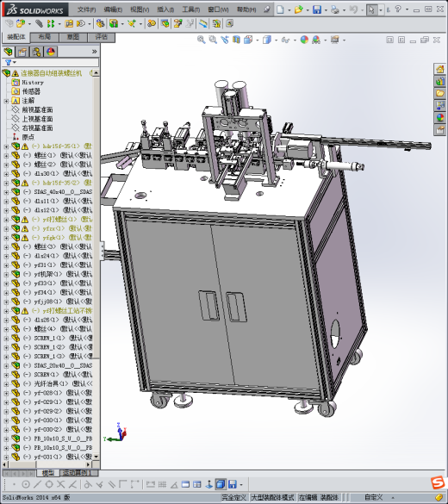The height and width of the screenshot is (504, 448).
Task: Click the Save icon in the title toolbar
Action: pyautogui.click(x=317, y=10)
